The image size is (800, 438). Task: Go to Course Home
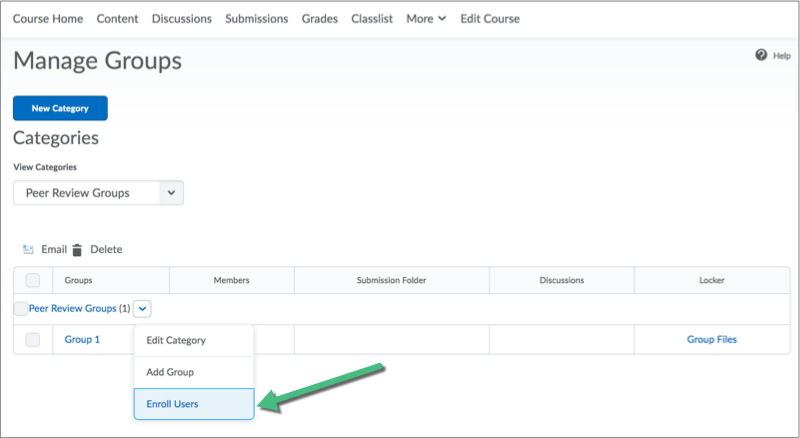pyautogui.click(x=48, y=19)
